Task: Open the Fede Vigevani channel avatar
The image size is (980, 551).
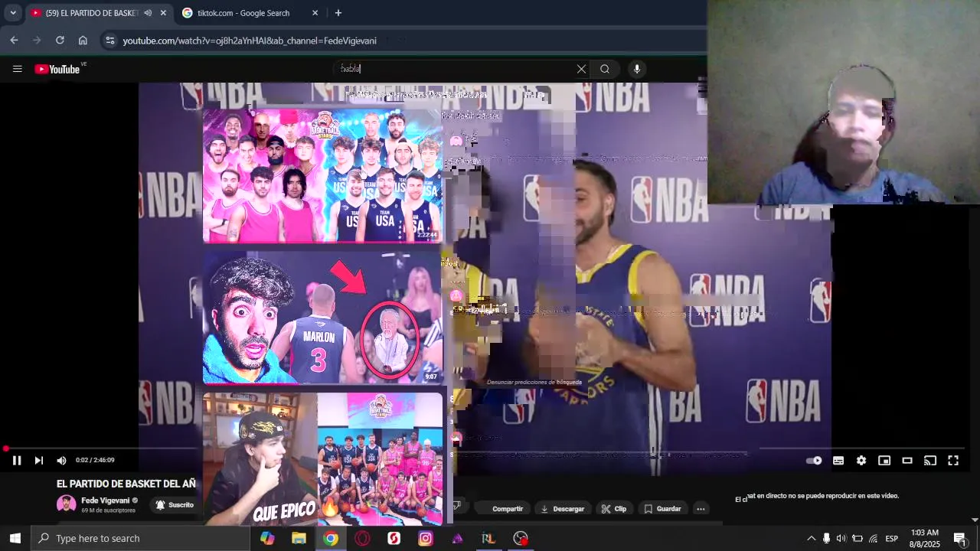Action: [x=67, y=504]
